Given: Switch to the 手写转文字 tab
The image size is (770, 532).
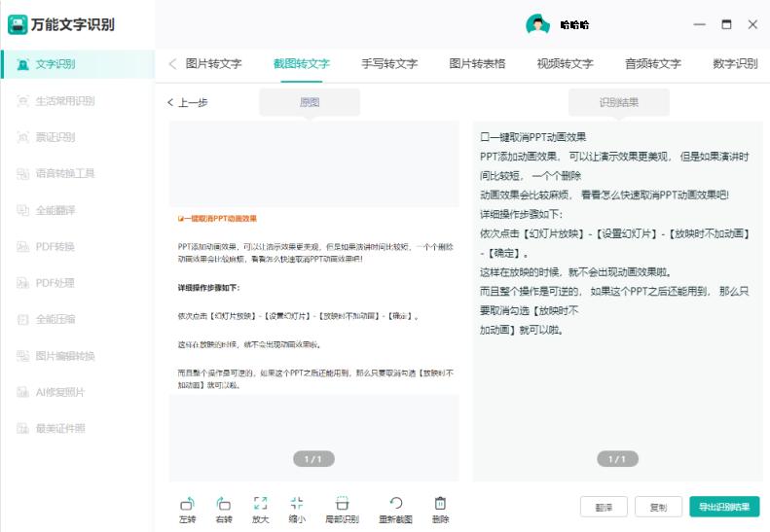Looking at the screenshot, I should pyautogui.click(x=389, y=64).
